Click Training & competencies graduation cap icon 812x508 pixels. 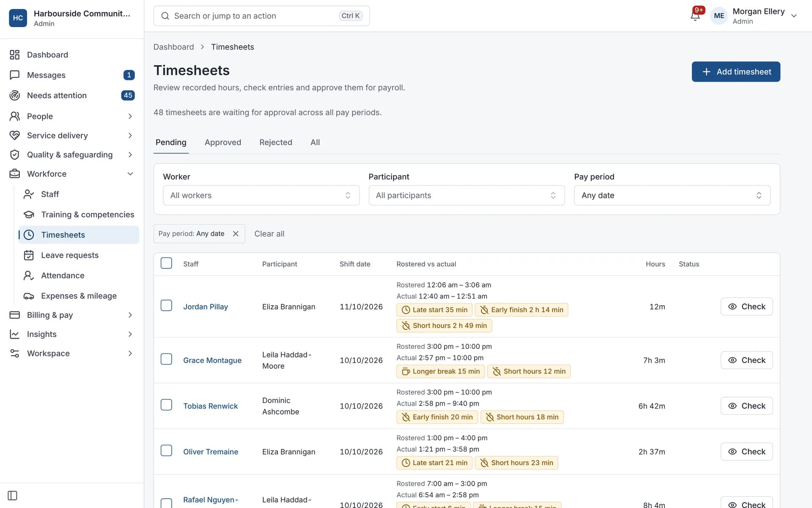(29, 215)
